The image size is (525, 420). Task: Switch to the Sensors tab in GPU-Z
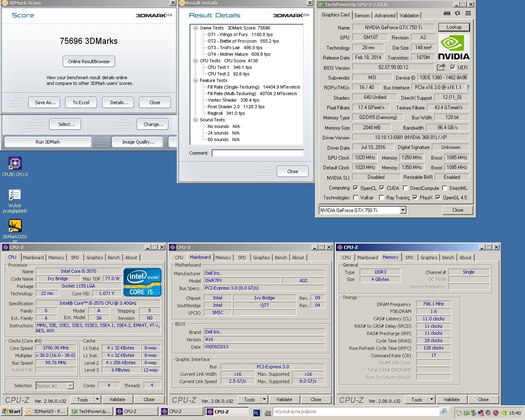point(362,16)
